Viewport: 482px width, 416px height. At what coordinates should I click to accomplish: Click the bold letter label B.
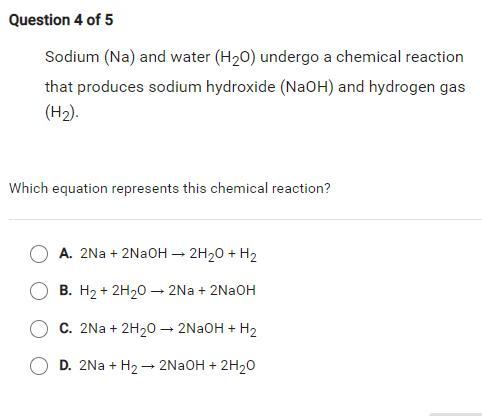pyautogui.click(x=66, y=290)
